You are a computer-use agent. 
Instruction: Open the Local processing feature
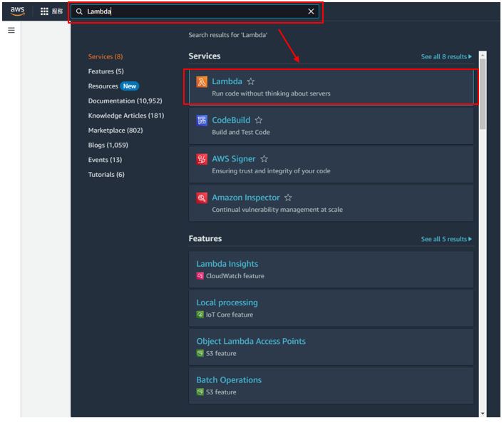227,302
